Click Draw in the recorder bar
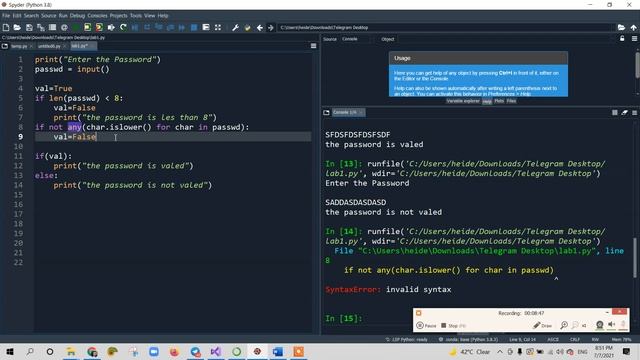Viewport: 640px width, 360px height. click(543, 325)
